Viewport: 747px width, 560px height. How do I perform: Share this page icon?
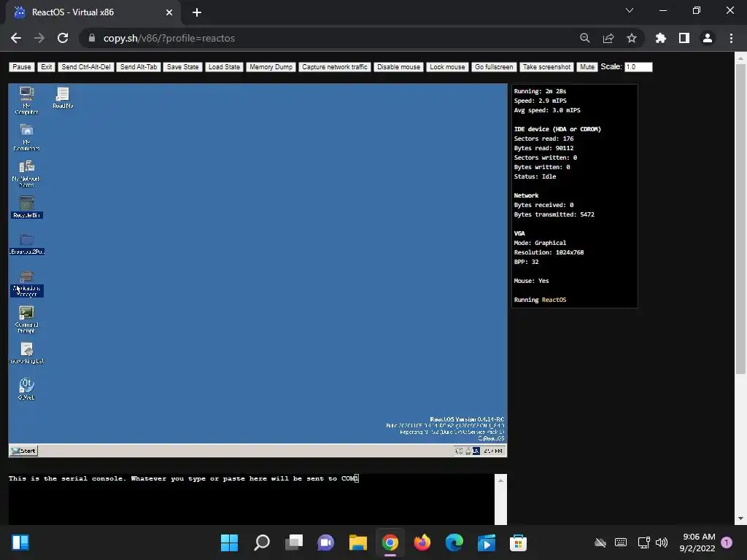[x=608, y=38]
